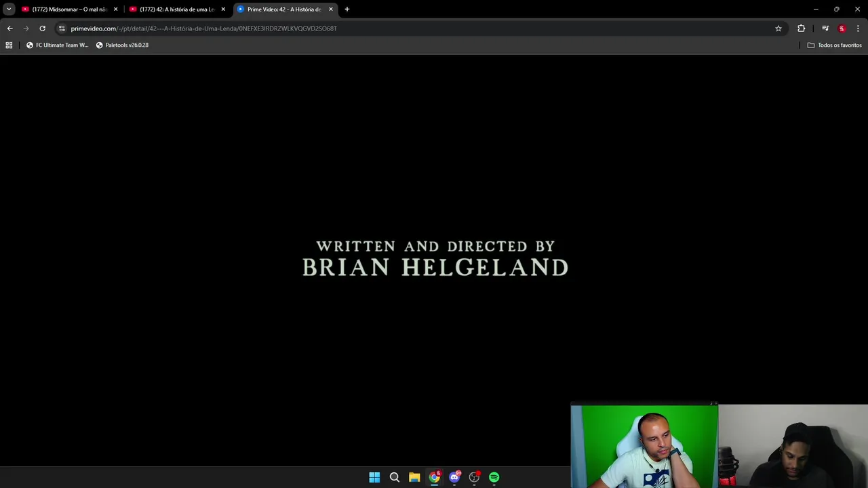Open a new browser tab
This screenshot has height=488, width=868.
(x=347, y=9)
